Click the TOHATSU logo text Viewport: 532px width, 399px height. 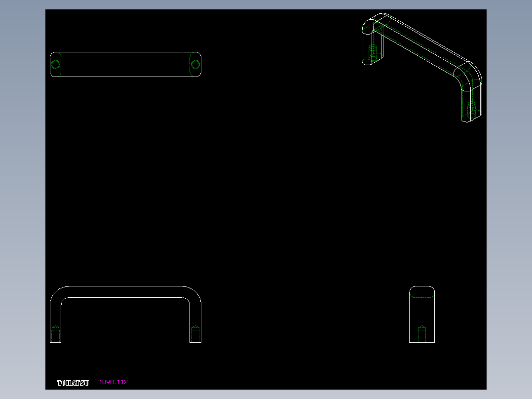tap(73, 383)
